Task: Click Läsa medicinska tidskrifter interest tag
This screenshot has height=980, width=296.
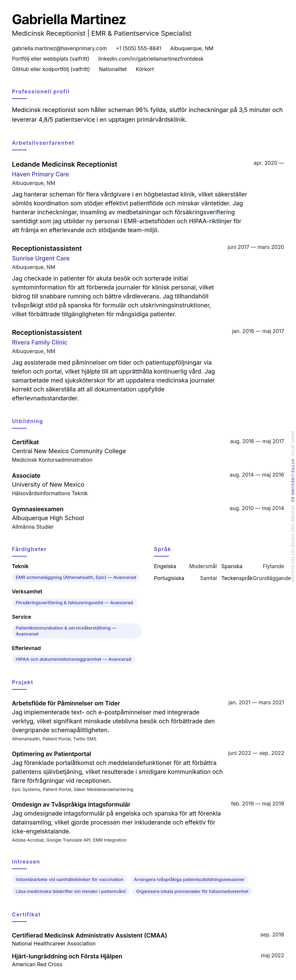Action: point(70,891)
